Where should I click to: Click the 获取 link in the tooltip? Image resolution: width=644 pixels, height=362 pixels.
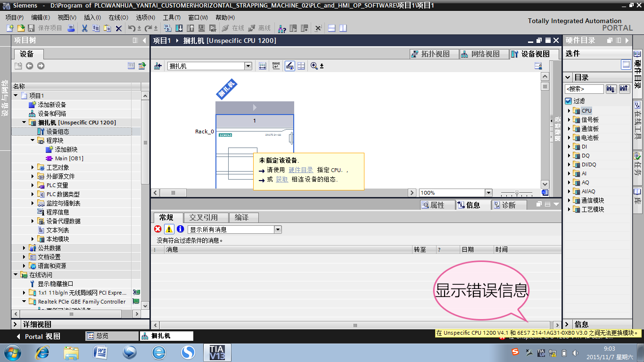282,179
